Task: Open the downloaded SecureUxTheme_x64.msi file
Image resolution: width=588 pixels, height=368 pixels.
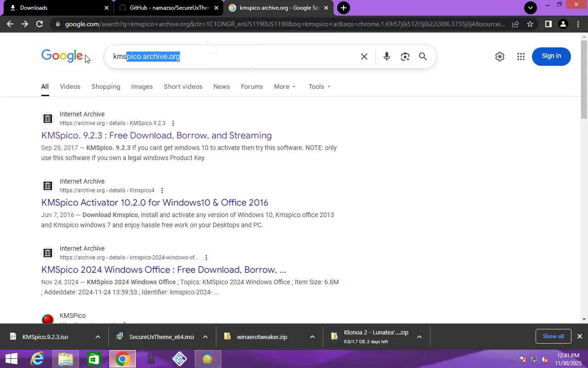Action: click(161, 337)
